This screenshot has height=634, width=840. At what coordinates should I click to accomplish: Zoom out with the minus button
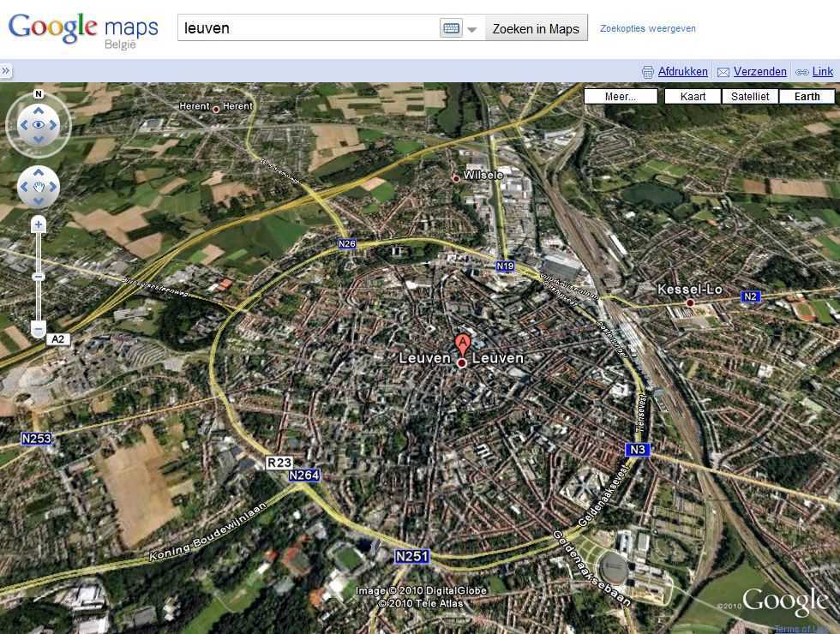[x=38, y=328]
